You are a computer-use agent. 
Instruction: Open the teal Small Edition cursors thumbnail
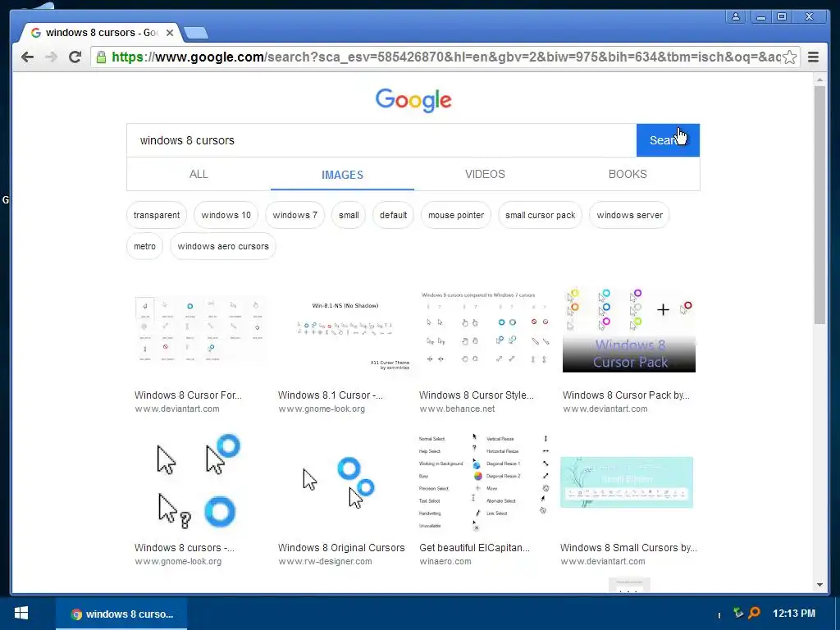pos(627,482)
